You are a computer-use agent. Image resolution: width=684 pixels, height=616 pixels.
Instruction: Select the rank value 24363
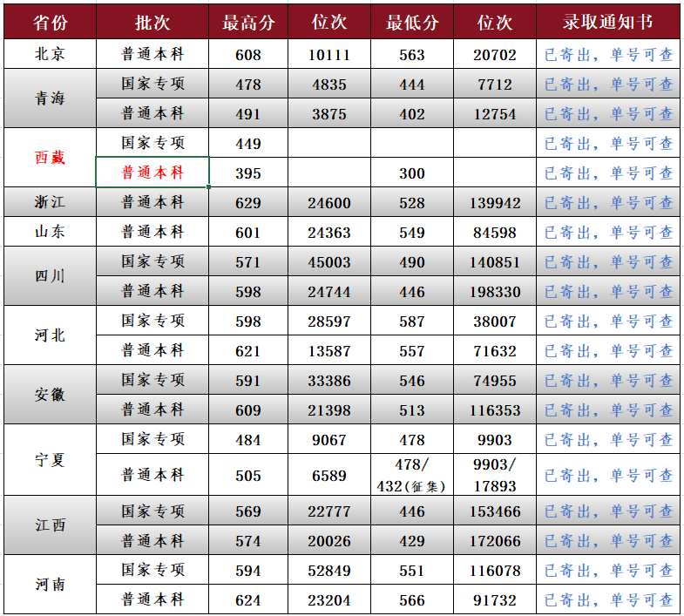tap(329, 233)
